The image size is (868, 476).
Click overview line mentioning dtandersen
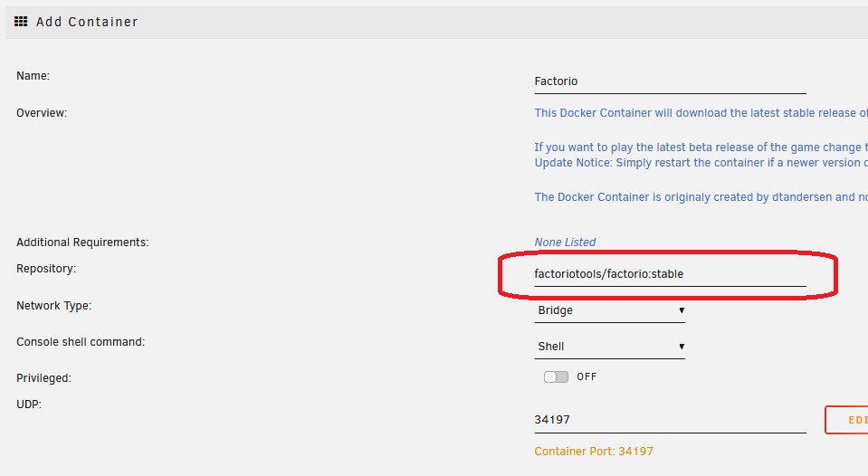[701, 197]
